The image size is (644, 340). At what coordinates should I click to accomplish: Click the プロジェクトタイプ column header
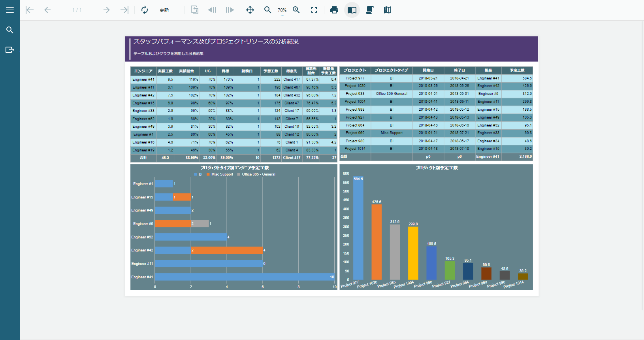[392, 70]
